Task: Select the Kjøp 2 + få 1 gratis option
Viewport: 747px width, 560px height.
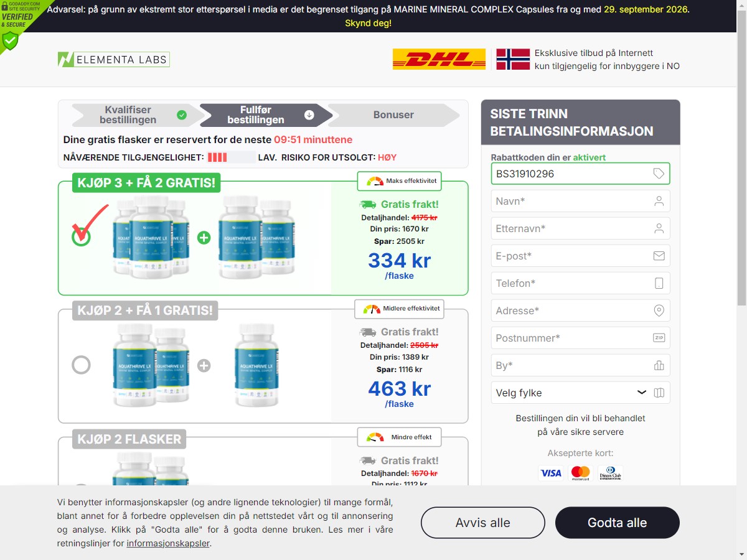Action: click(x=81, y=365)
